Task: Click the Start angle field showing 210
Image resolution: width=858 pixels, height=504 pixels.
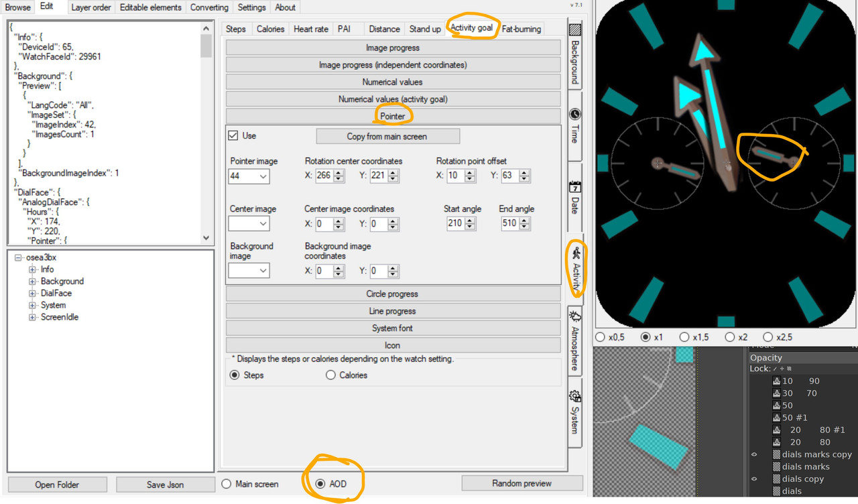Action: tap(456, 223)
